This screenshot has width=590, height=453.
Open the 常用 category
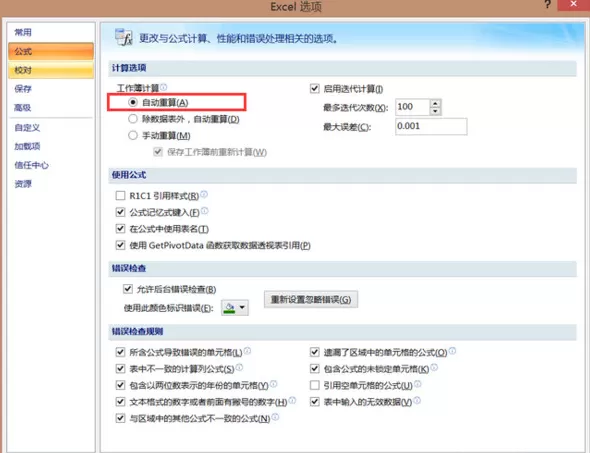[x=51, y=32]
